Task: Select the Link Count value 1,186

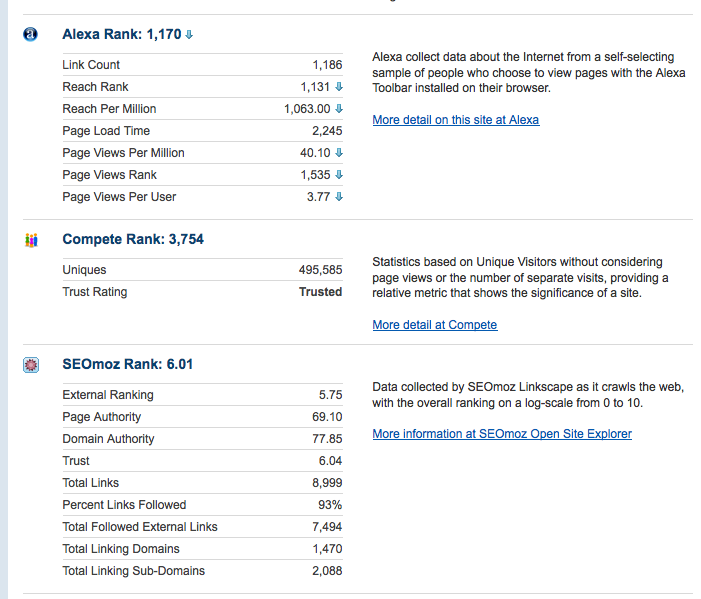Action: 327,65
